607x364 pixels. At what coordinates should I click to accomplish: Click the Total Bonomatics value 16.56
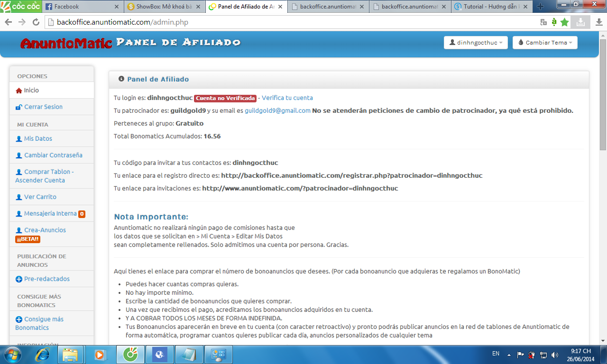click(x=212, y=136)
